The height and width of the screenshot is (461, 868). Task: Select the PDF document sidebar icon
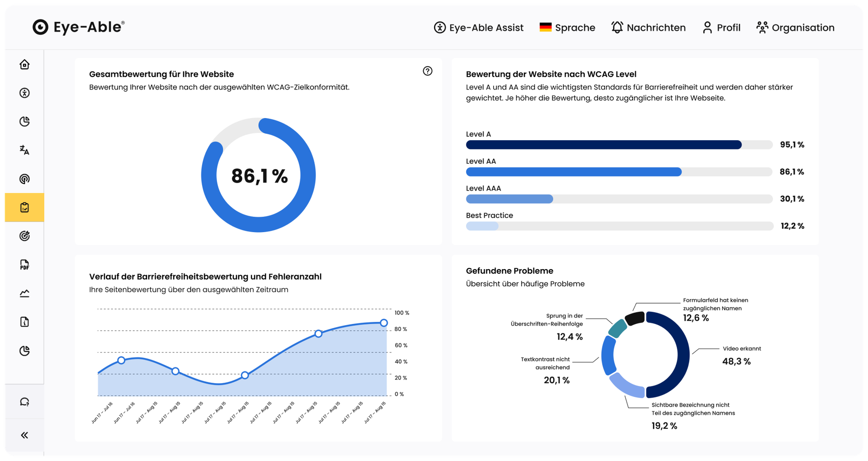click(x=24, y=265)
